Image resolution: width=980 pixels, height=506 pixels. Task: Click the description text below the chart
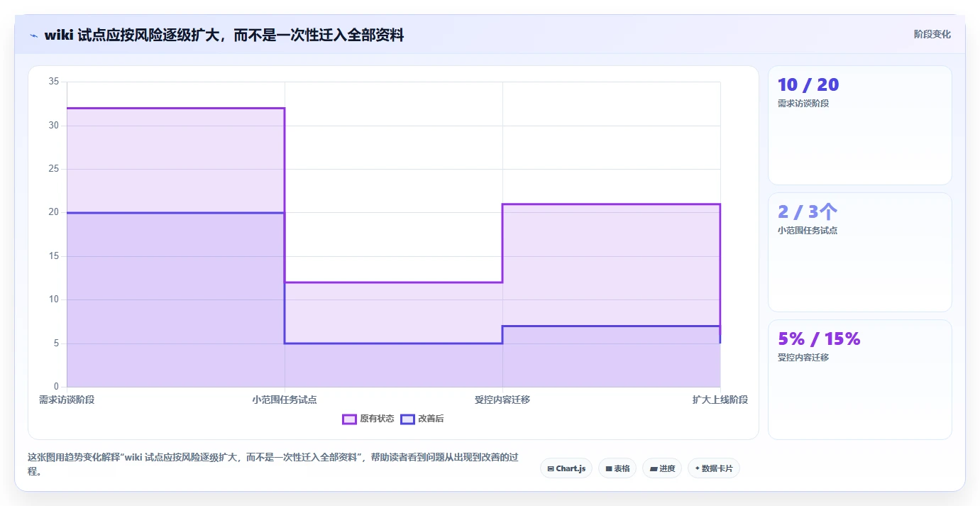(272, 463)
